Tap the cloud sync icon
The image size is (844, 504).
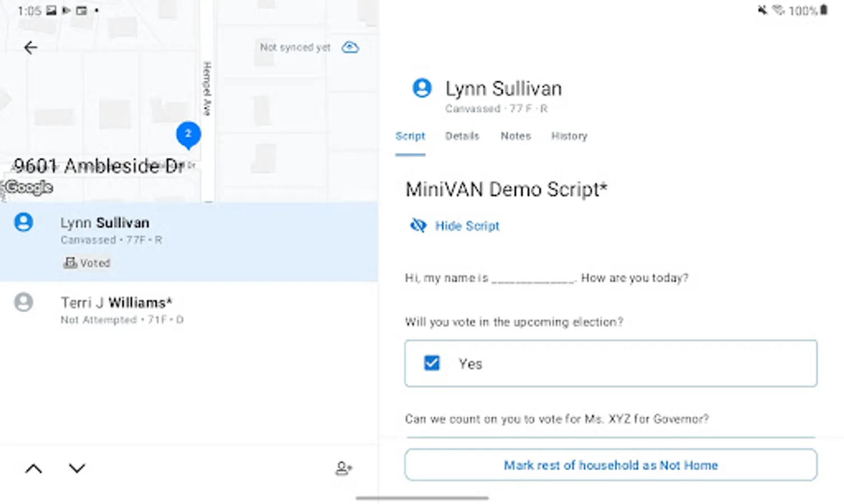pos(350,47)
